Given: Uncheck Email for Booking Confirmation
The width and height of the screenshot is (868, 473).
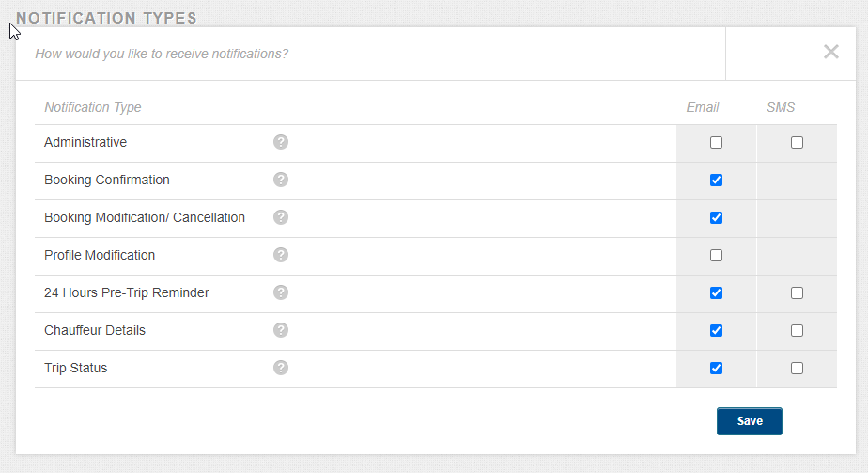Looking at the screenshot, I should click(717, 181).
